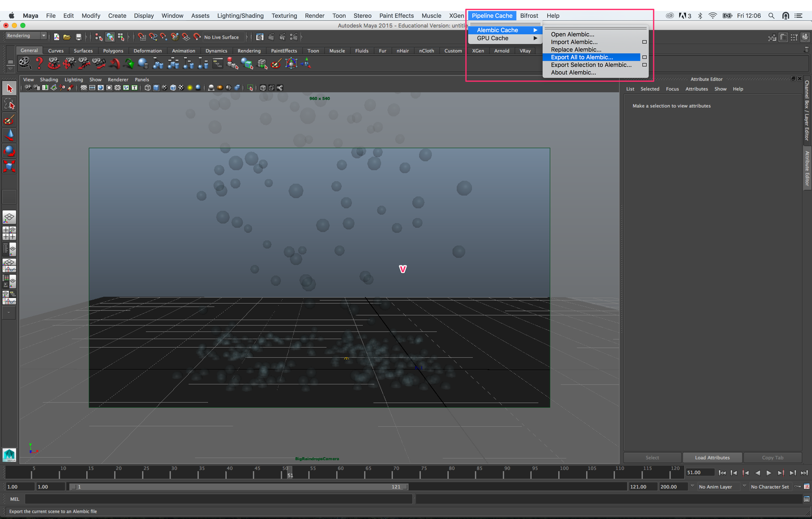Activate the Paint Selection tool
The height and width of the screenshot is (519, 812).
[9, 120]
